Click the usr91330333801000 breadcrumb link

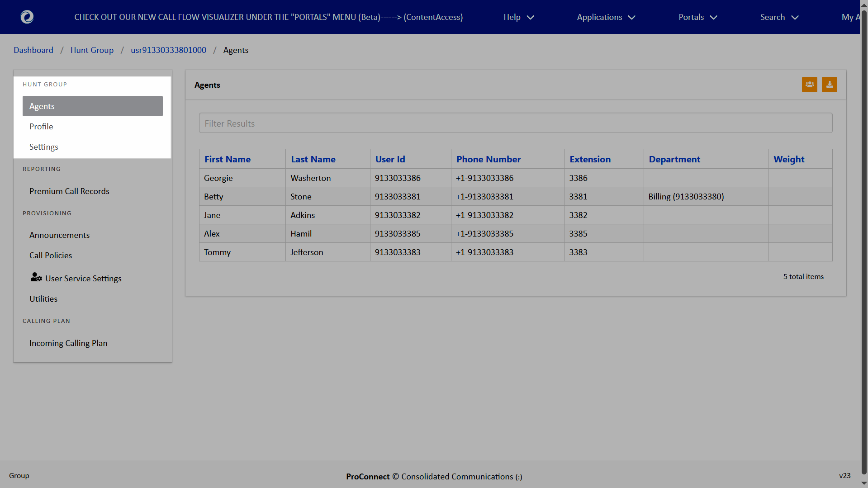168,50
